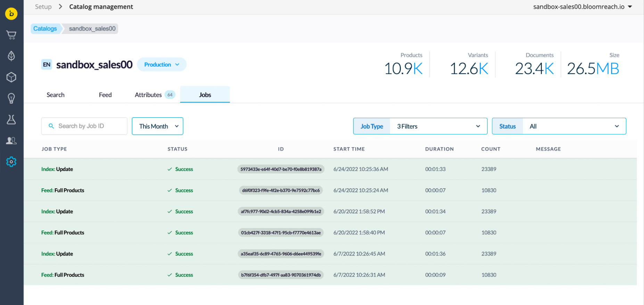Click start time 6/20/2022 1:58:40 PM
The height and width of the screenshot is (305, 644).
tap(359, 233)
